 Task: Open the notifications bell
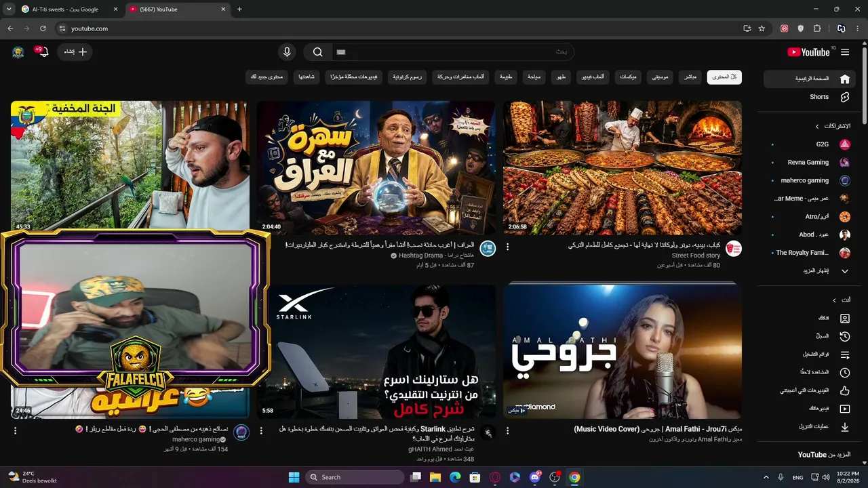(x=43, y=52)
